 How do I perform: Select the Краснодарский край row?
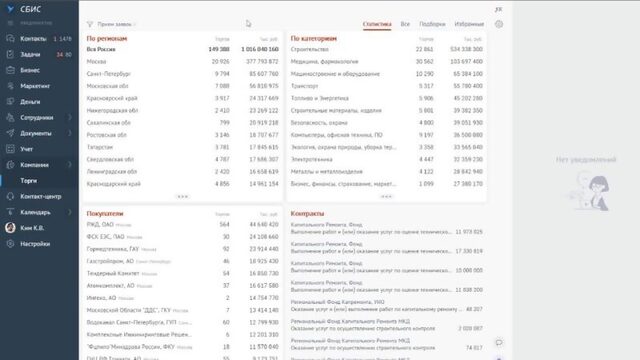(182, 184)
